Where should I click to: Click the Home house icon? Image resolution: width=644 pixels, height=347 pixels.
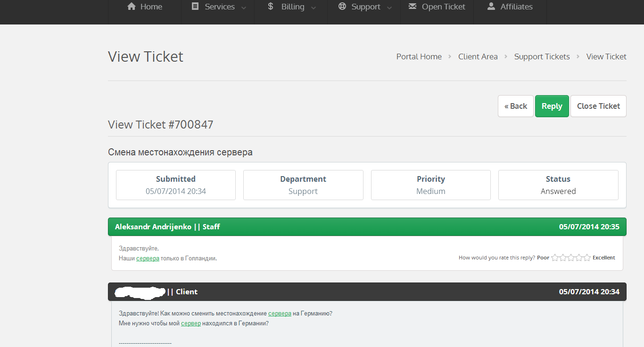(x=132, y=7)
